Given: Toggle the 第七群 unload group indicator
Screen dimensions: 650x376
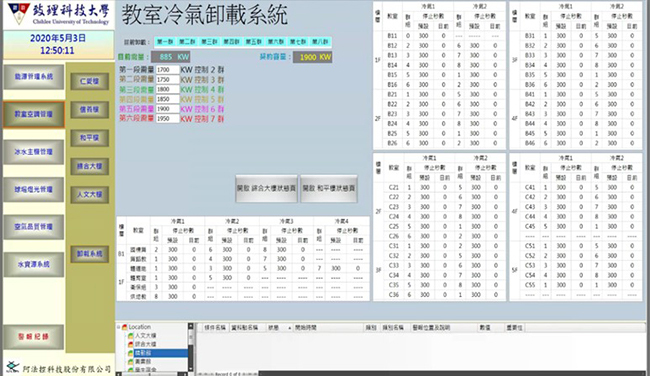Looking at the screenshot, I should pyautogui.click(x=298, y=42).
